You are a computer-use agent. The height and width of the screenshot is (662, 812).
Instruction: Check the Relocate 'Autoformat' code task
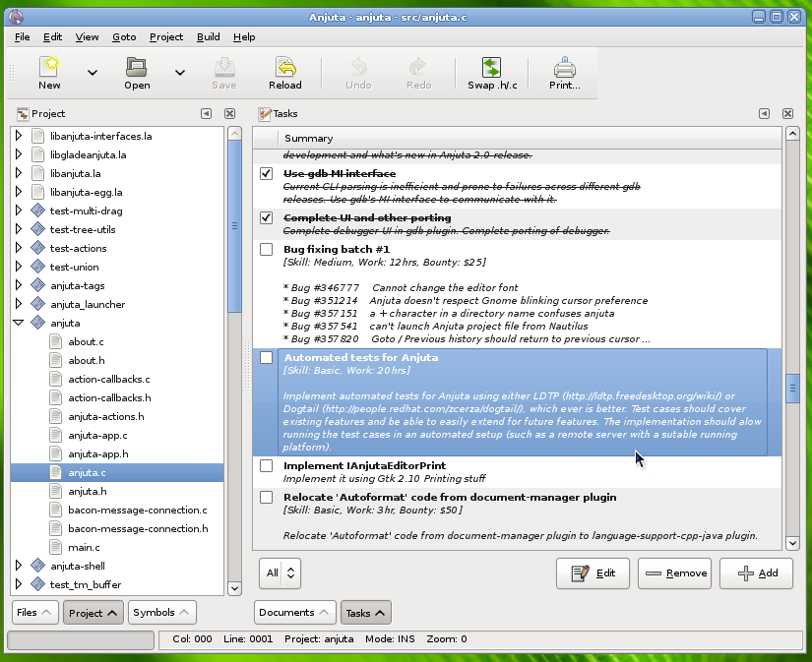[266, 498]
